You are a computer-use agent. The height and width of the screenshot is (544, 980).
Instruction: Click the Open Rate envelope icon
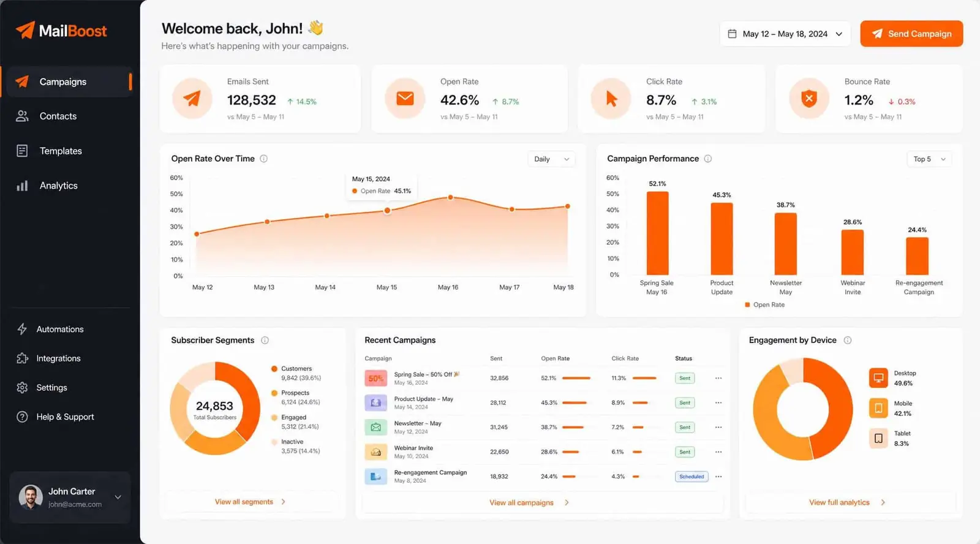coord(405,98)
